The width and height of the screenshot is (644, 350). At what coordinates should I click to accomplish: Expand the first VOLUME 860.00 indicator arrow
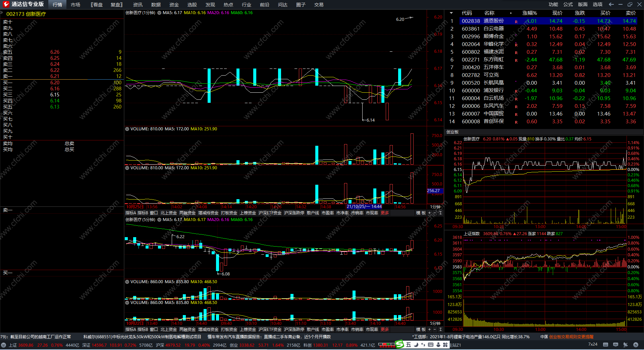127,282
